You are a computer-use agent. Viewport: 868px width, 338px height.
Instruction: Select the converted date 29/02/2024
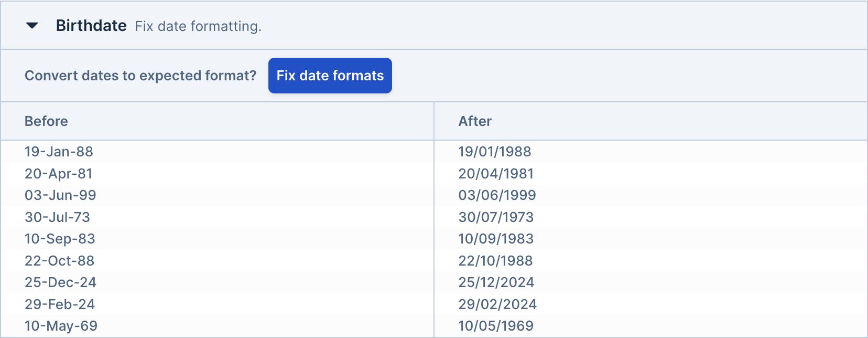click(x=497, y=304)
